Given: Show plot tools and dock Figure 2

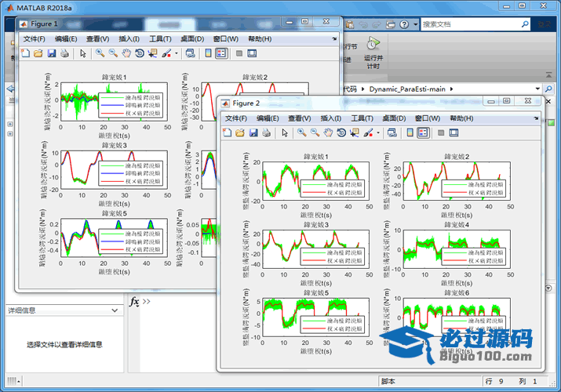Looking at the screenshot, I should click(x=454, y=133).
